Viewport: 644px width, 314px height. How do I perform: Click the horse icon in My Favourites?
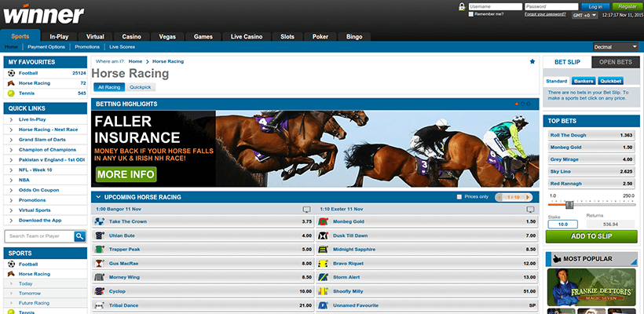coord(11,83)
